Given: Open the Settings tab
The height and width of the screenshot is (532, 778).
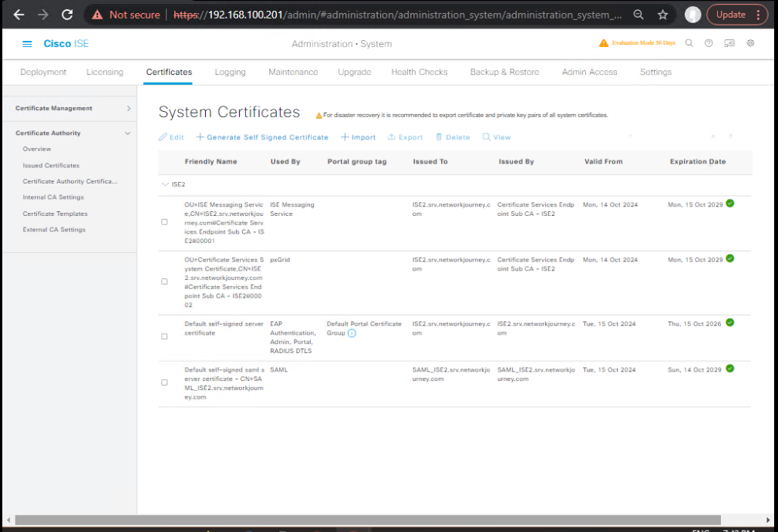Looking at the screenshot, I should pos(655,72).
